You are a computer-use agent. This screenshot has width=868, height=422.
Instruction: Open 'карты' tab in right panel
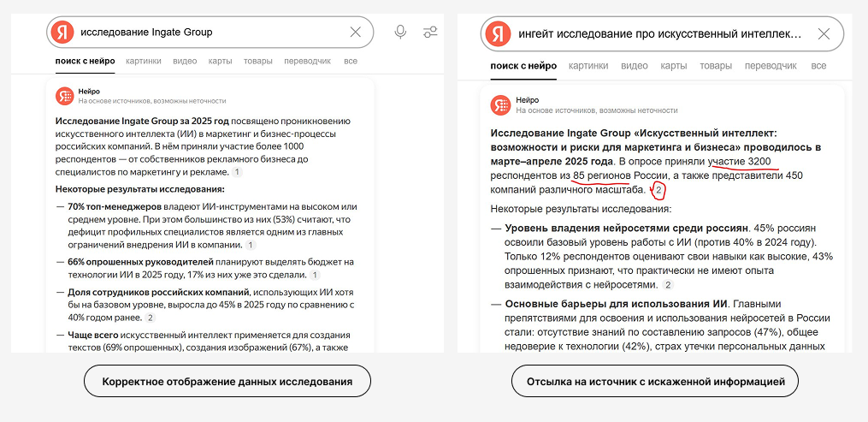point(674,66)
